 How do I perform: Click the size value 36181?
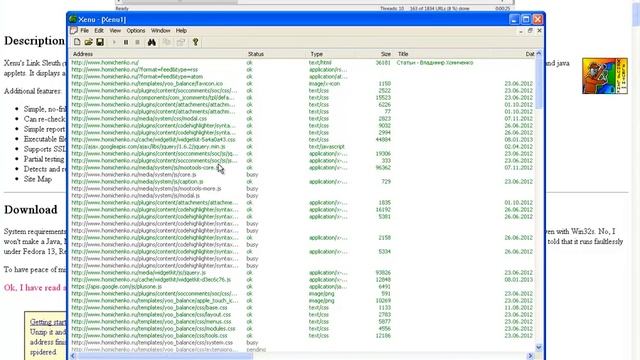click(383, 63)
